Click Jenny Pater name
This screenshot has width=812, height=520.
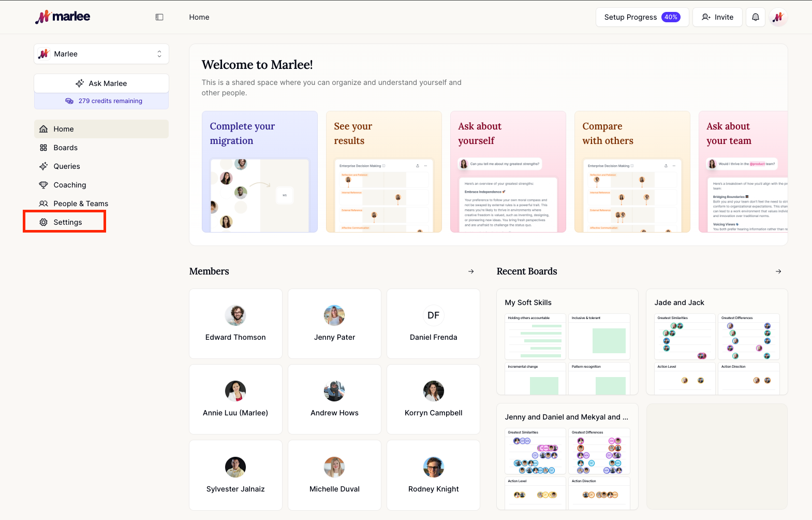334,337
